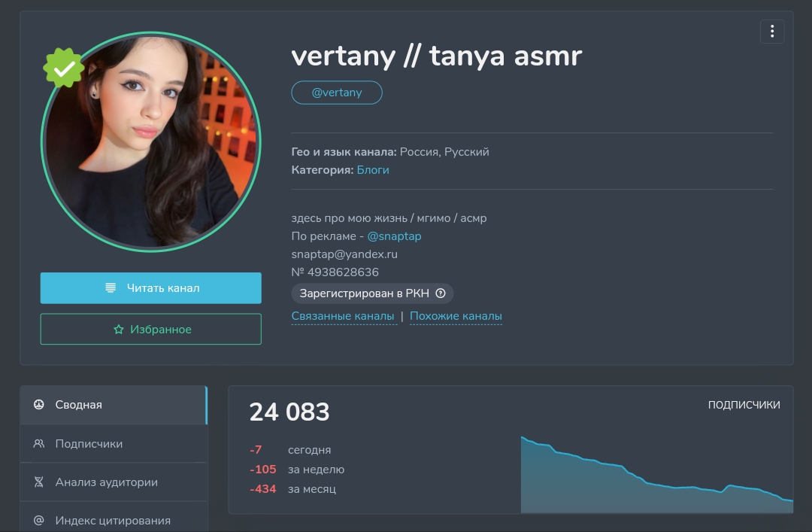This screenshot has width=812, height=532.
Task: Click the -7 сегодня statistic
Action: coord(290,450)
